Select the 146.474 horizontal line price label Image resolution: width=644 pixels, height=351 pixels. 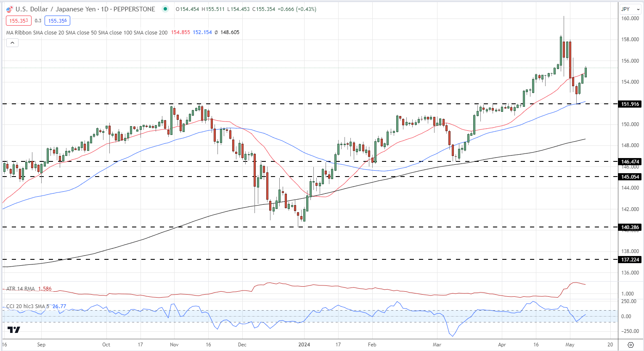(x=630, y=161)
